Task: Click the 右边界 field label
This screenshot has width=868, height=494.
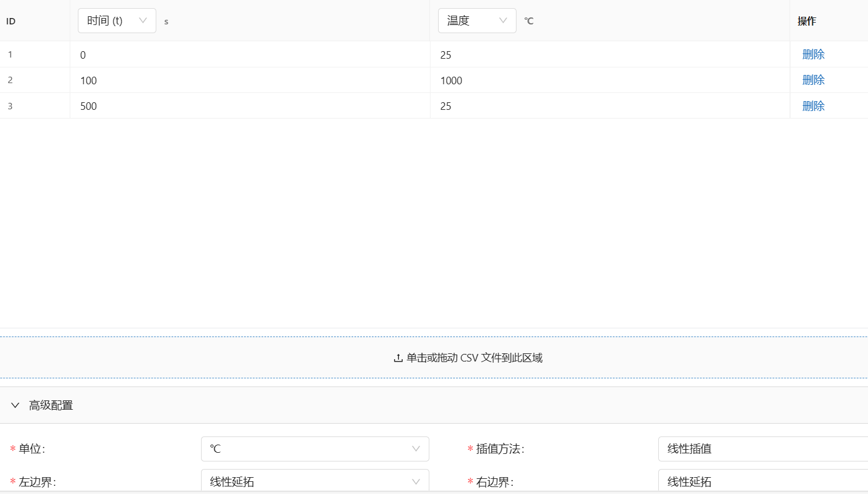Action: tap(494, 482)
